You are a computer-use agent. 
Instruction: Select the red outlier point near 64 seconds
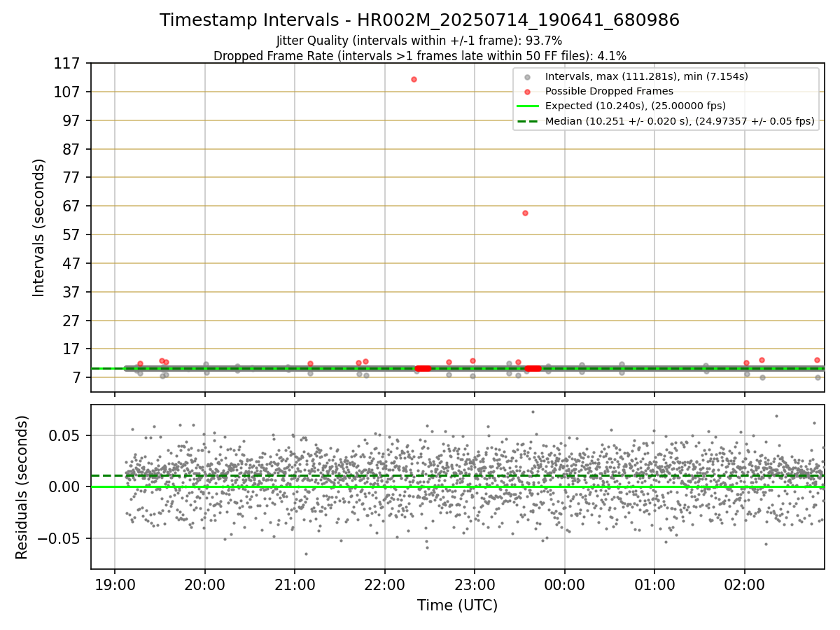point(525,213)
